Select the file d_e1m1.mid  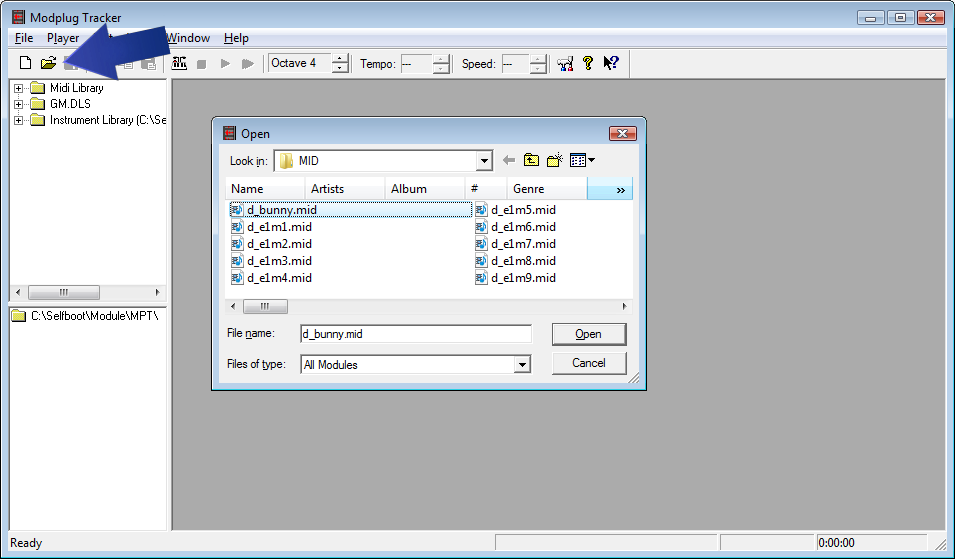click(271, 227)
